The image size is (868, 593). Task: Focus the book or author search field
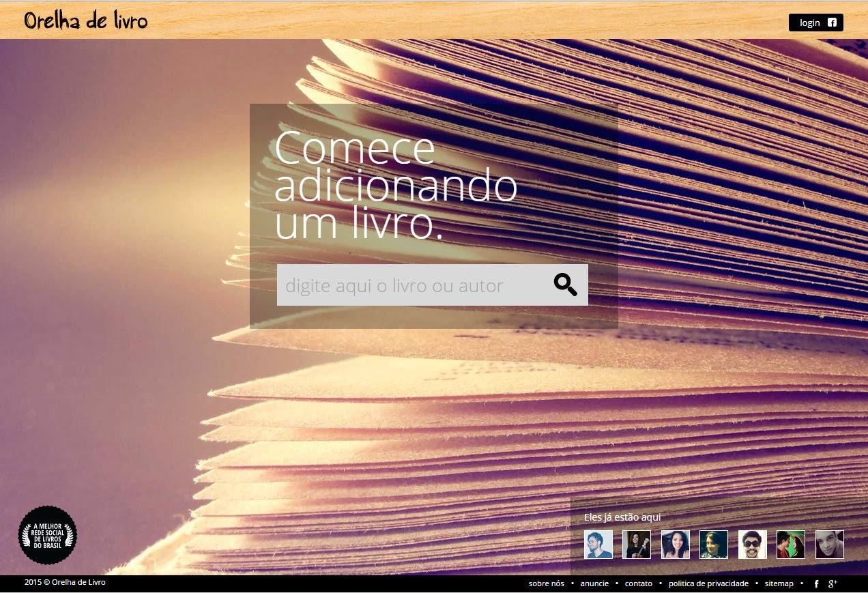pyautogui.click(x=409, y=285)
